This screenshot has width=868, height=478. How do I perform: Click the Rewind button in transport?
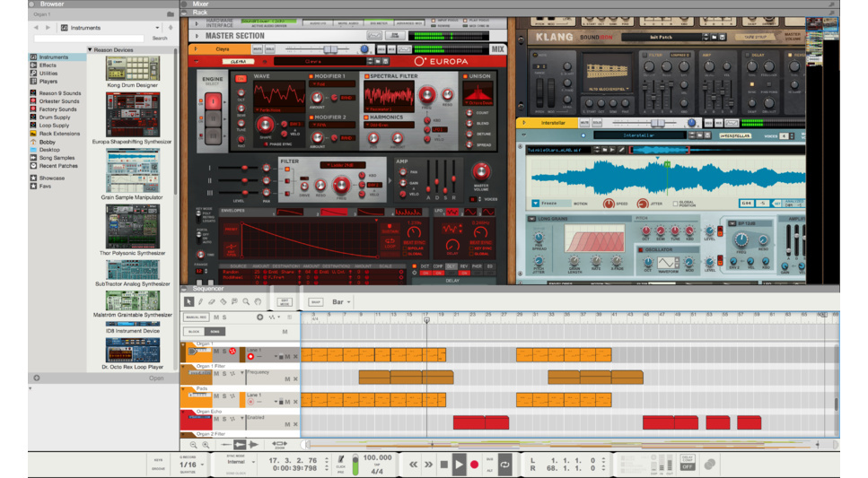click(x=414, y=465)
